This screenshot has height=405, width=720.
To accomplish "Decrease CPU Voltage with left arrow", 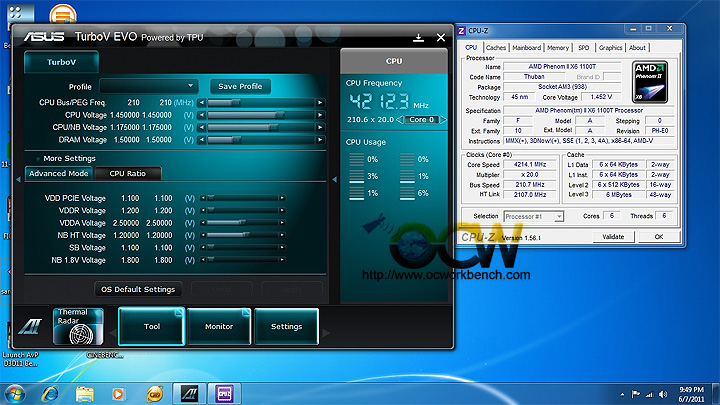I will pyautogui.click(x=201, y=115).
